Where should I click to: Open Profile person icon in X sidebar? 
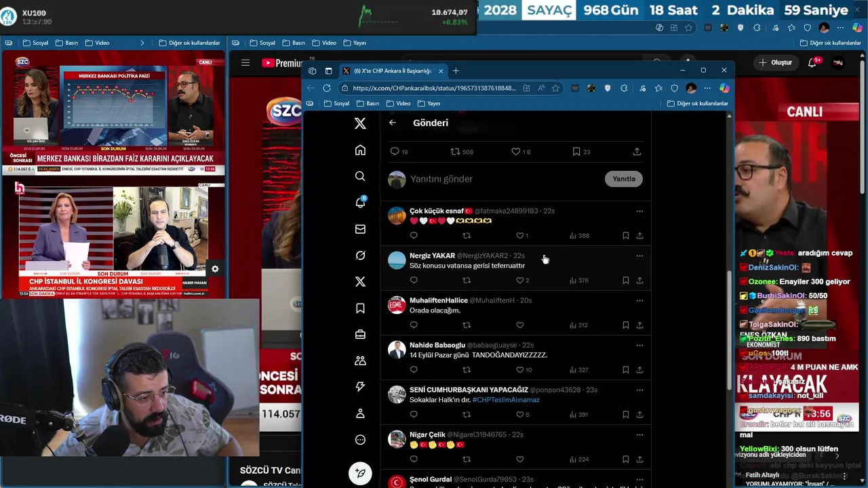(x=360, y=413)
